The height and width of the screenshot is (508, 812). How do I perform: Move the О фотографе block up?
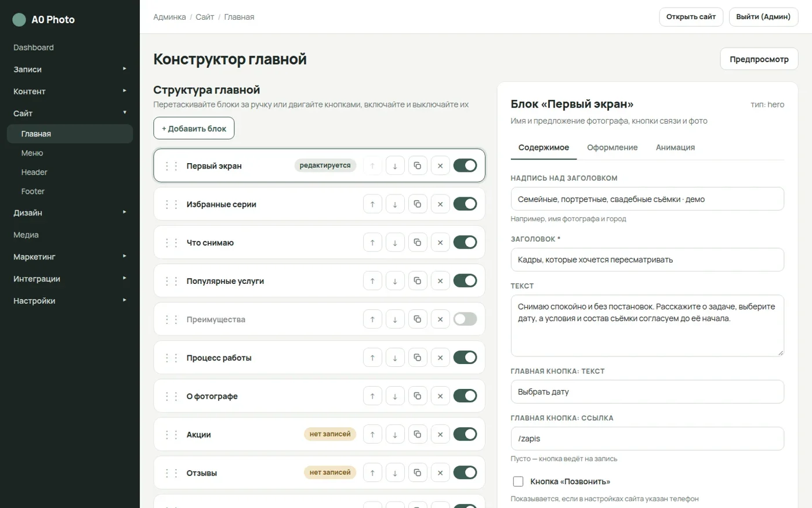(372, 396)
